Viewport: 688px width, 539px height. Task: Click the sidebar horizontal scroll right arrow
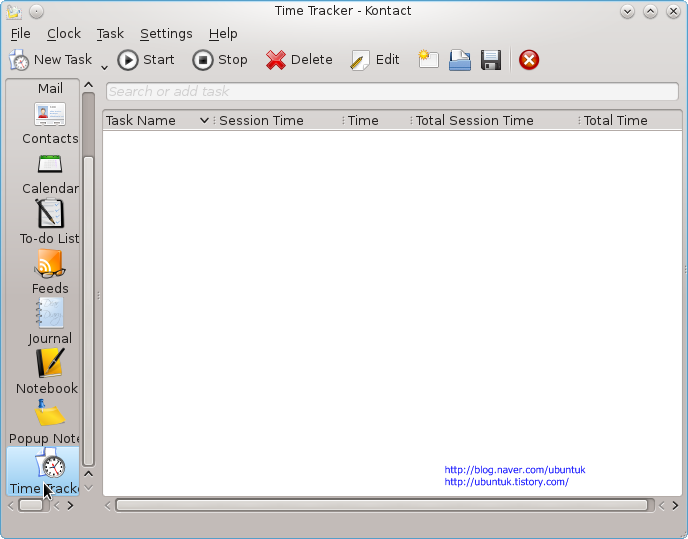click(x=70, y=506)
